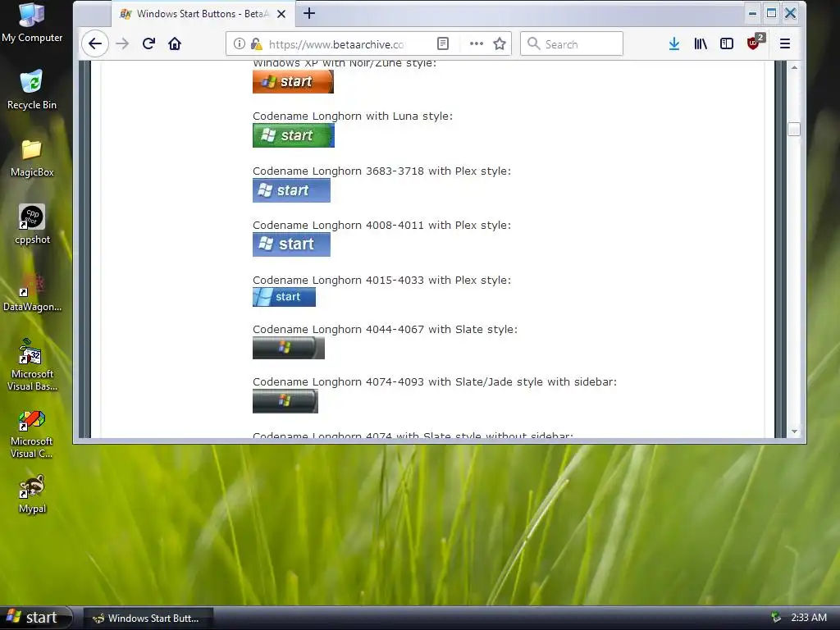Open a new browser tab

pyautogui.click(x=309, y=13)
